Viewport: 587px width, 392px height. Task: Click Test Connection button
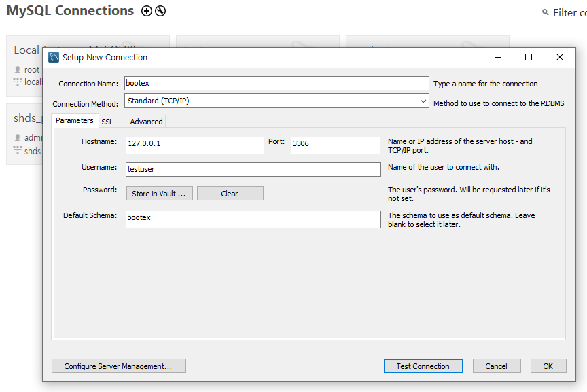(423, 366)
